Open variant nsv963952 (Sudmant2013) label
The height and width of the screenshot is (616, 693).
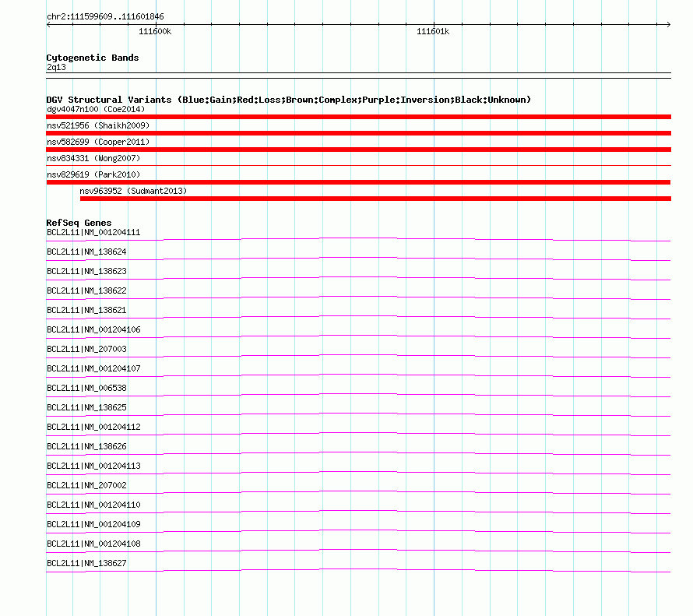[x=133, y=191]
